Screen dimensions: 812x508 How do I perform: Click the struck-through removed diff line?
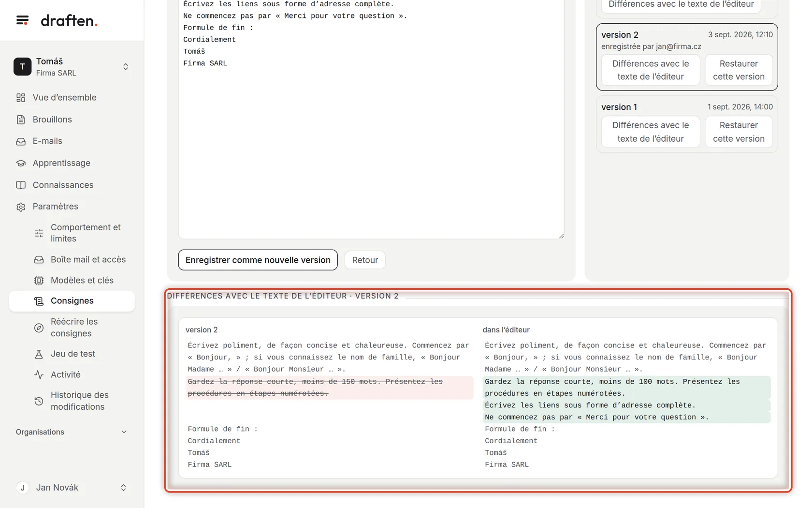click(329, 388)
